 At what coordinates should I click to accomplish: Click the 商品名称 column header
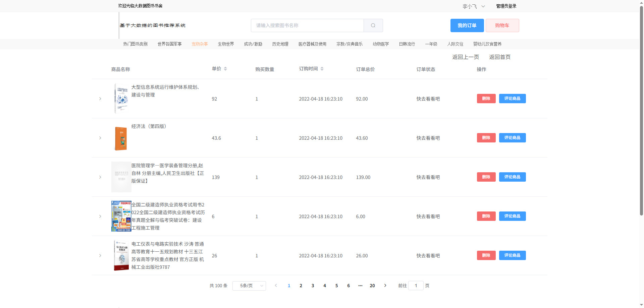(x=121, y=69)
